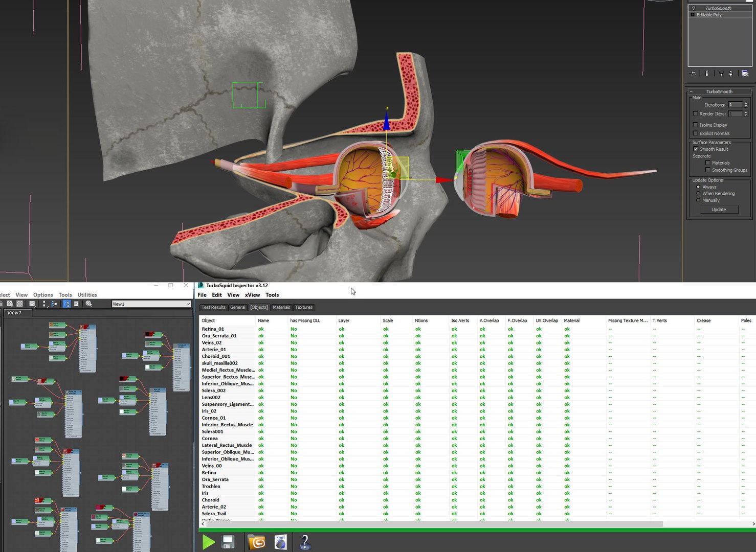Sort by the has Missing DLL column header
The height and width of the screenshot is (552, 756).
312,320
